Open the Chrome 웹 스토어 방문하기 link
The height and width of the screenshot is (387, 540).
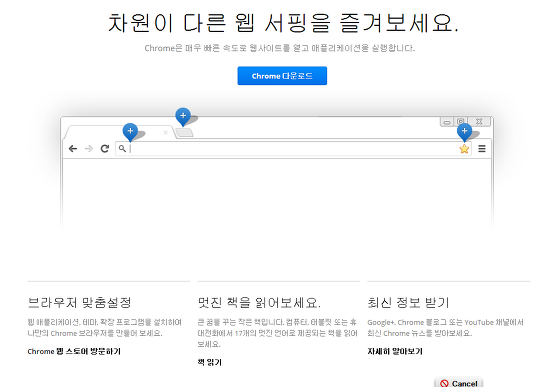point(74,352)
